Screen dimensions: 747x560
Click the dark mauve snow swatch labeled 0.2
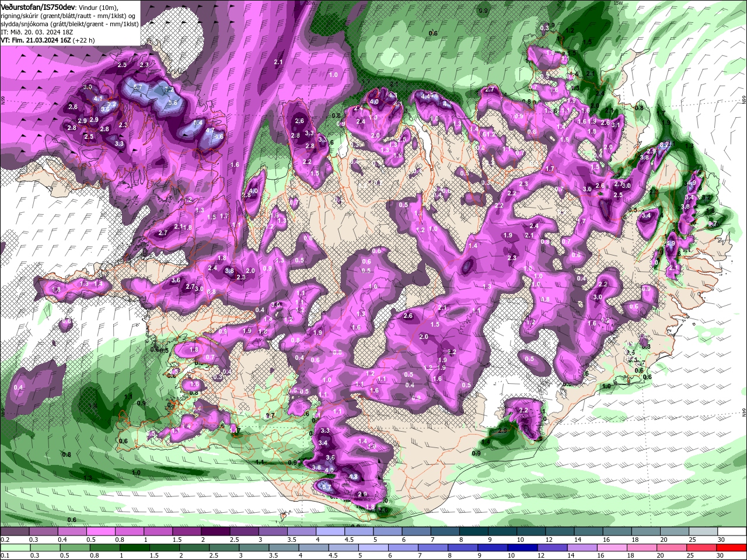[x=15, y=531]
